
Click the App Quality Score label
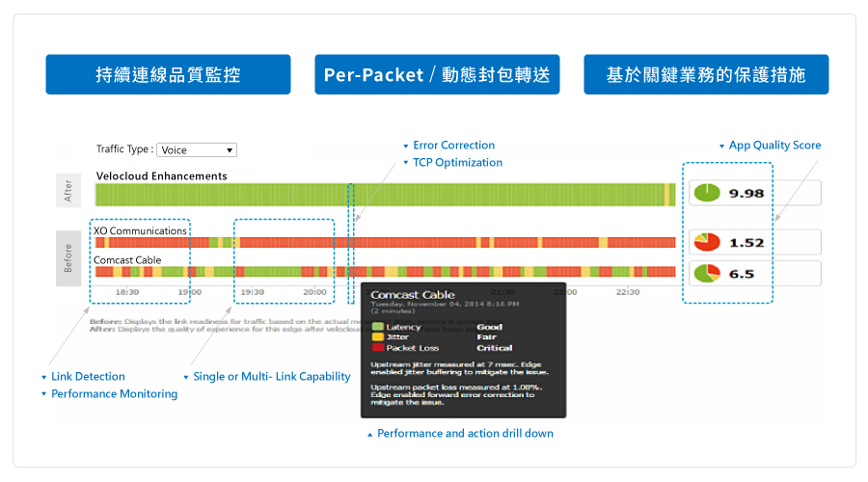point(775,145)
